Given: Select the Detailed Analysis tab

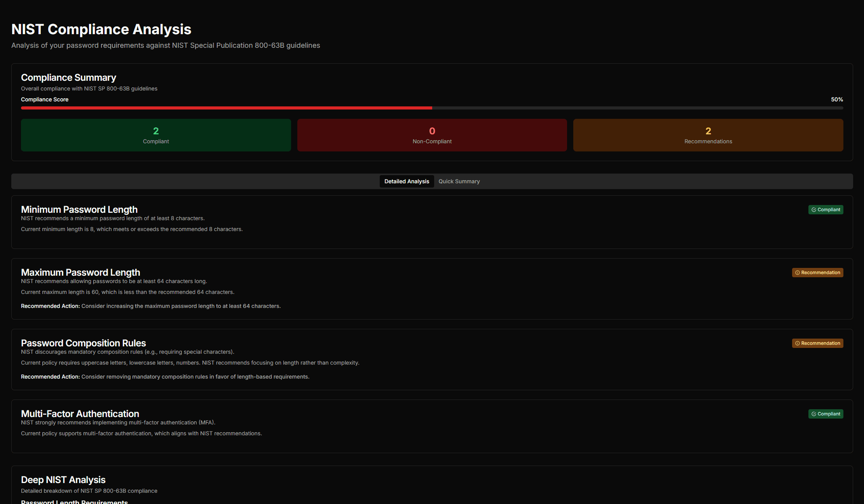Looking at the screenshot, I should click(x=407, y=181).
